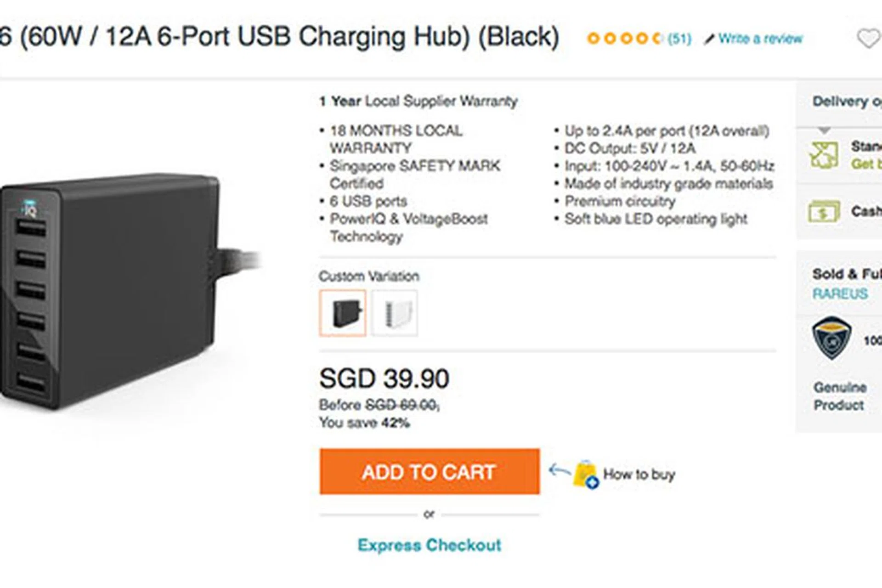Click the Cash on delivery money icon
This screenshot has height=588, width=882.
coord(824,211)
